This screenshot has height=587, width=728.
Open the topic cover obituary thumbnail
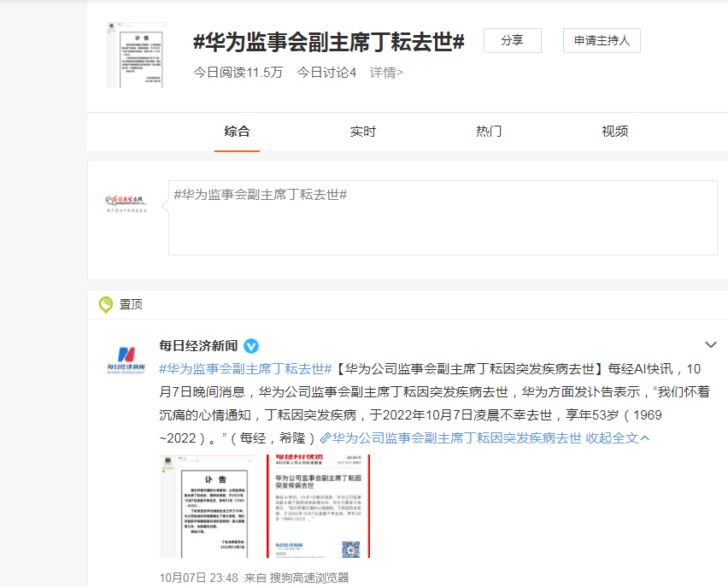137,55
